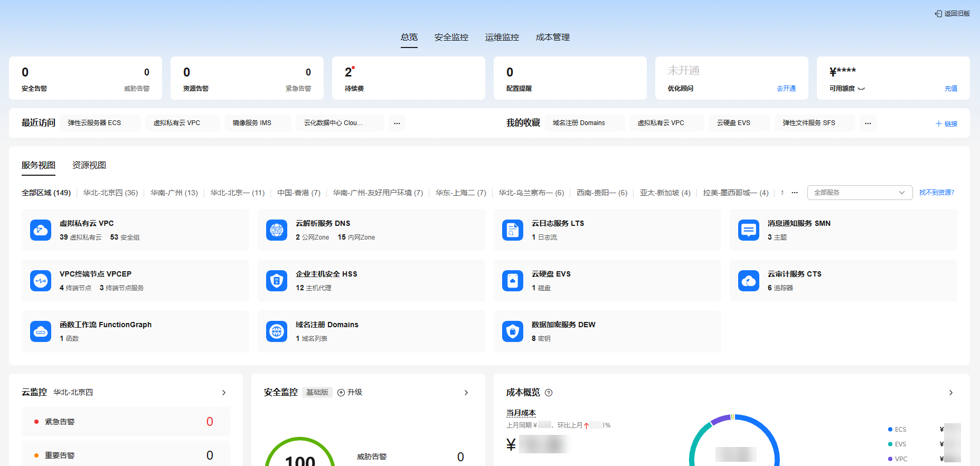This screenshot has height=466, width=980.
Task: Click the EVS legend dot in cost chart
Action: coord(890,444)
